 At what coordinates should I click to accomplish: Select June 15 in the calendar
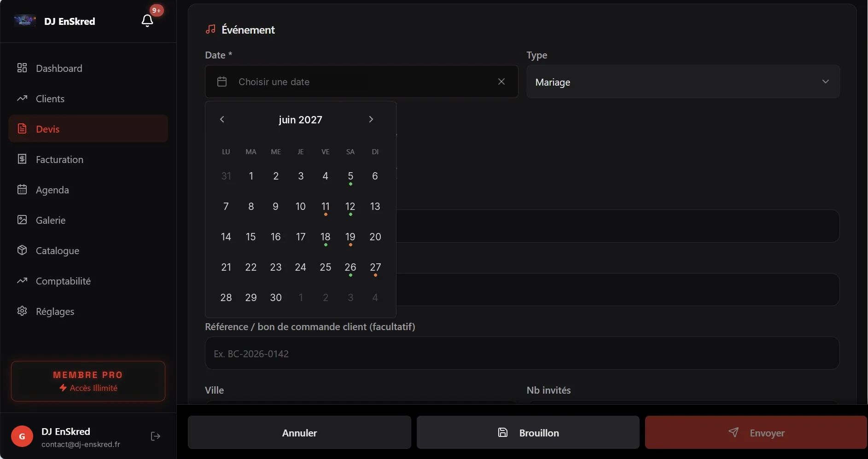[x=251, y=237]
